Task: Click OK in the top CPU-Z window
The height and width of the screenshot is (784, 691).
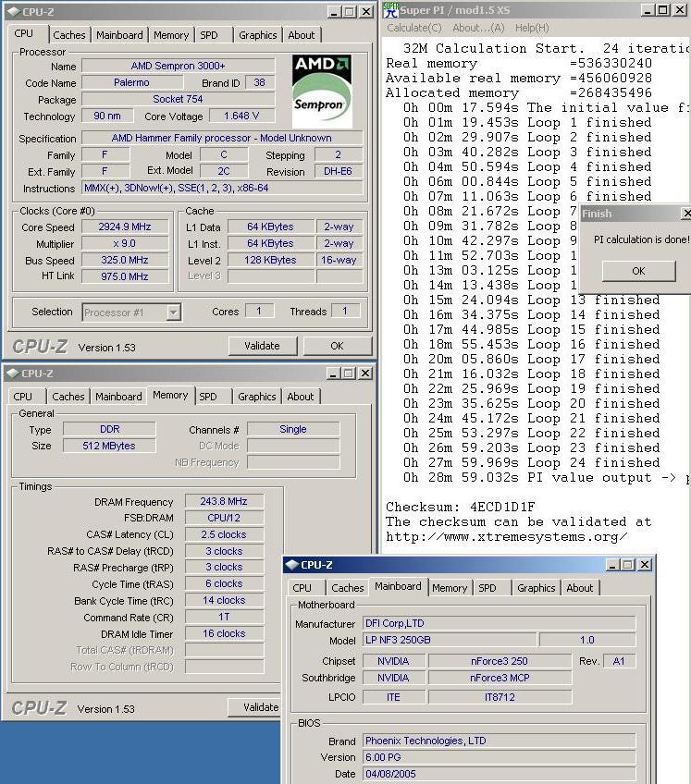Action: pyautogui.click(x=338, y=346)
